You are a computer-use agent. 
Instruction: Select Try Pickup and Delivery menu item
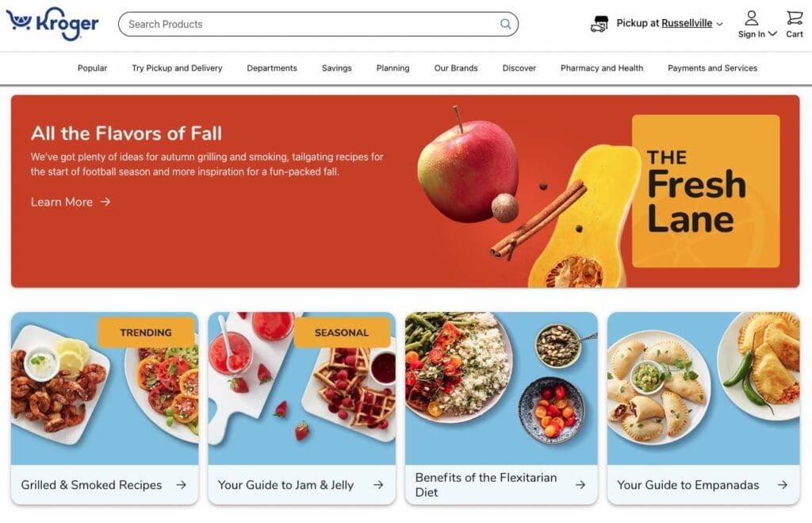(177, 68)
